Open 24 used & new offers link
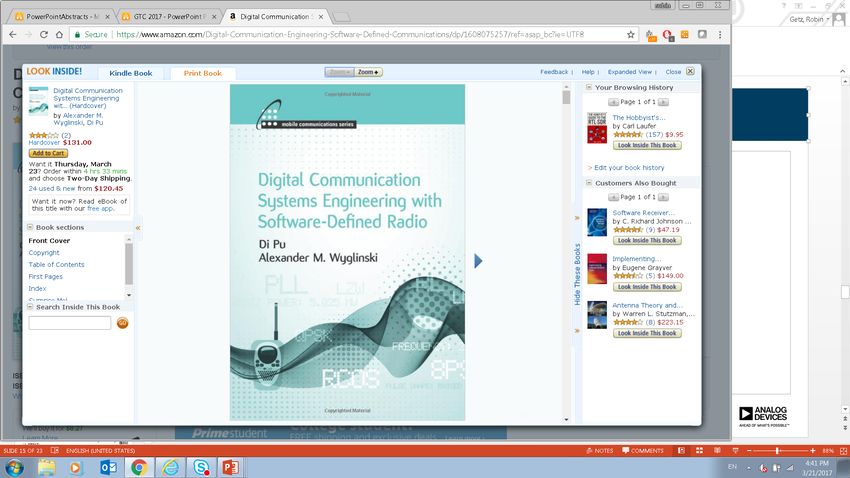The image size is (850, 478). click(x=52, y=189)
